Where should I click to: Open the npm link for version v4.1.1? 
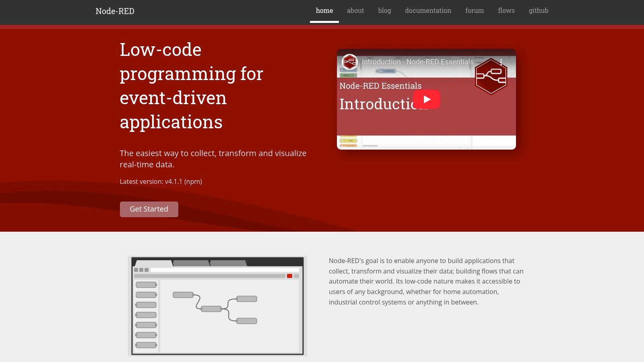click(193, 181)
